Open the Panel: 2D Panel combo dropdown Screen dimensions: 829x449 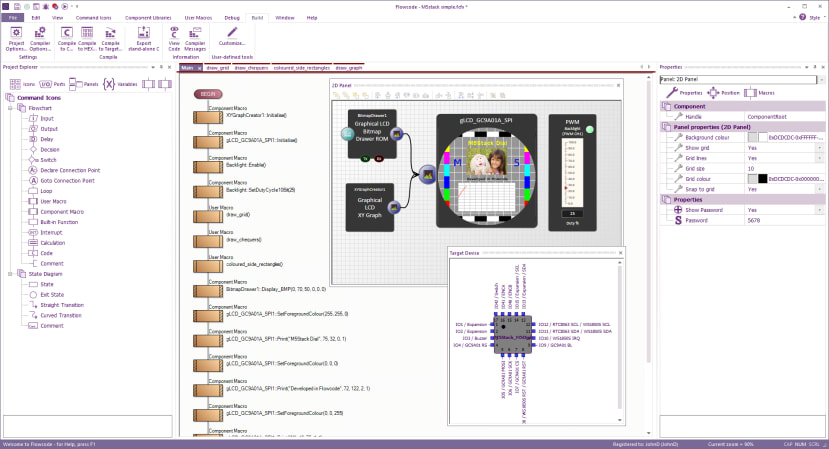[821, 79]
